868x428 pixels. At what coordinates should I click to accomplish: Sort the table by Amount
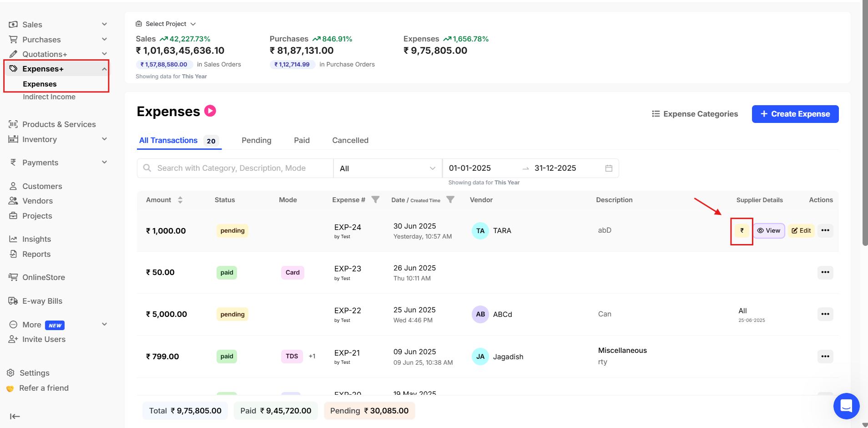(x=180, y=200)
